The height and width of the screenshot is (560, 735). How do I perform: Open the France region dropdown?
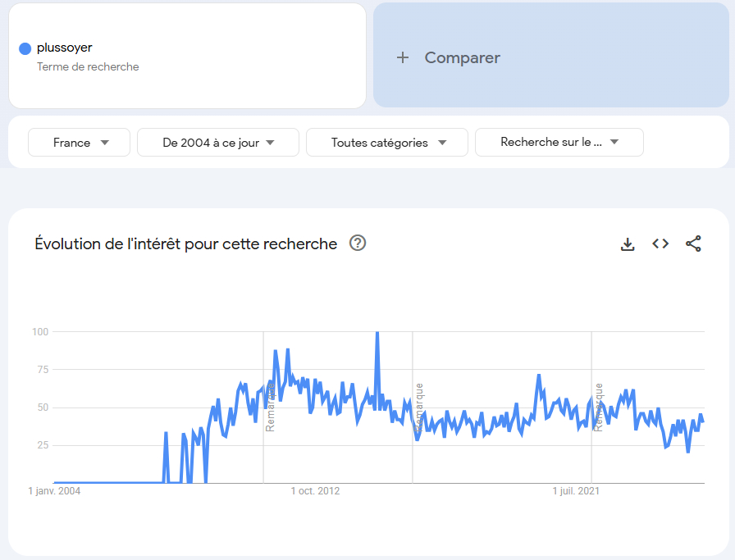click(x=80, y=143)
